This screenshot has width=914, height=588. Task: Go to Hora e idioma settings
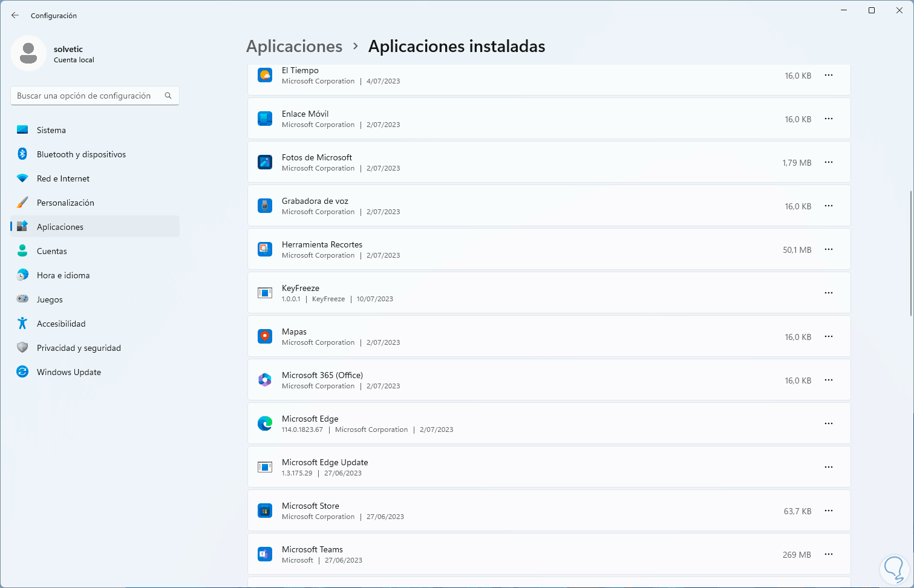coord(95,275)
